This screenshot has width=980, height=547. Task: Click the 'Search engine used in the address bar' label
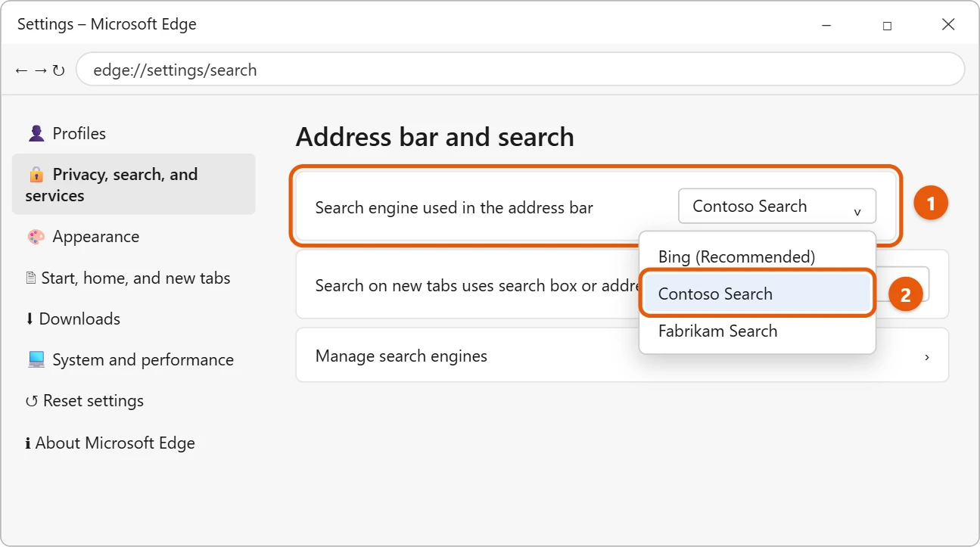point(454,207)
